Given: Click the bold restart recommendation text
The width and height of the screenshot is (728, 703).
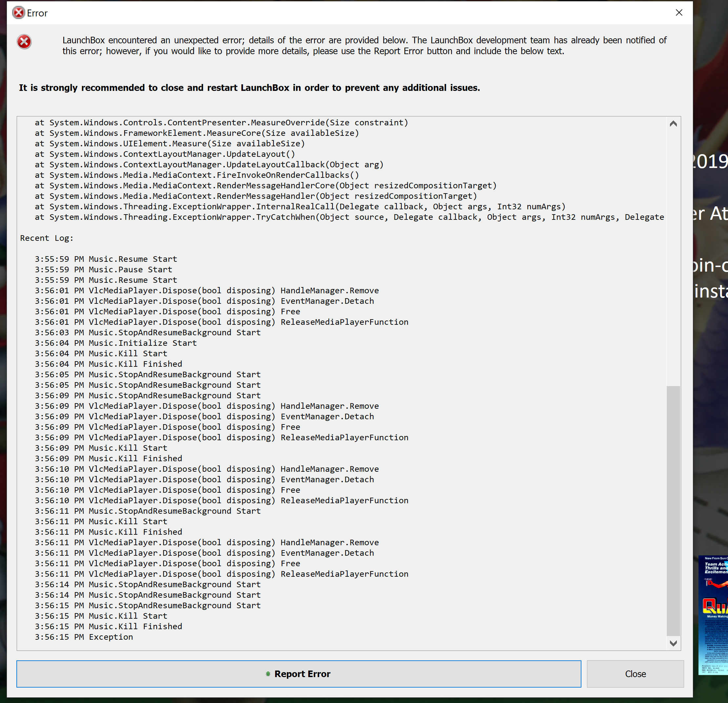Looking at the screenshot, I should click(250, 88).
